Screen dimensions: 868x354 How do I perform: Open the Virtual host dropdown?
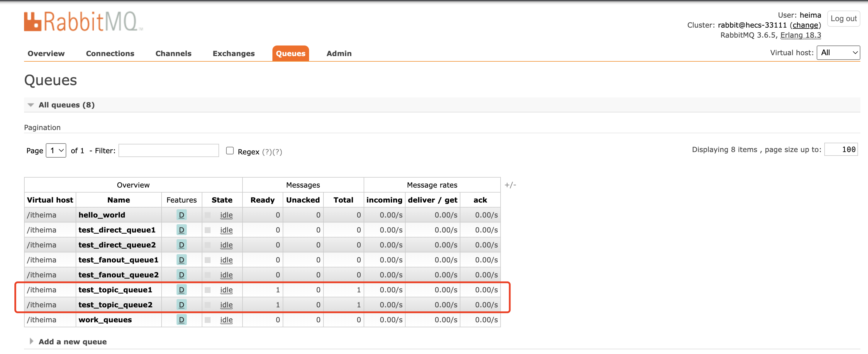tap(838, 53)
